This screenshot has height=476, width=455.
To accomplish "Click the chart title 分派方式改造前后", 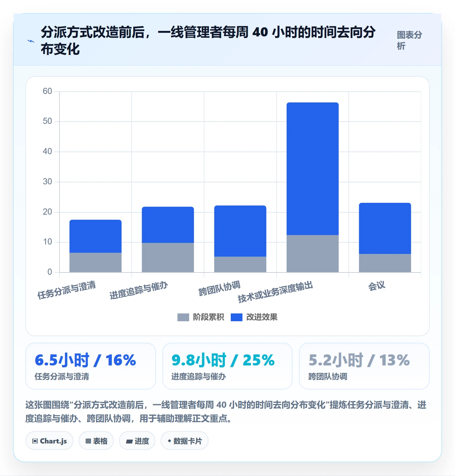I will 208,41.
